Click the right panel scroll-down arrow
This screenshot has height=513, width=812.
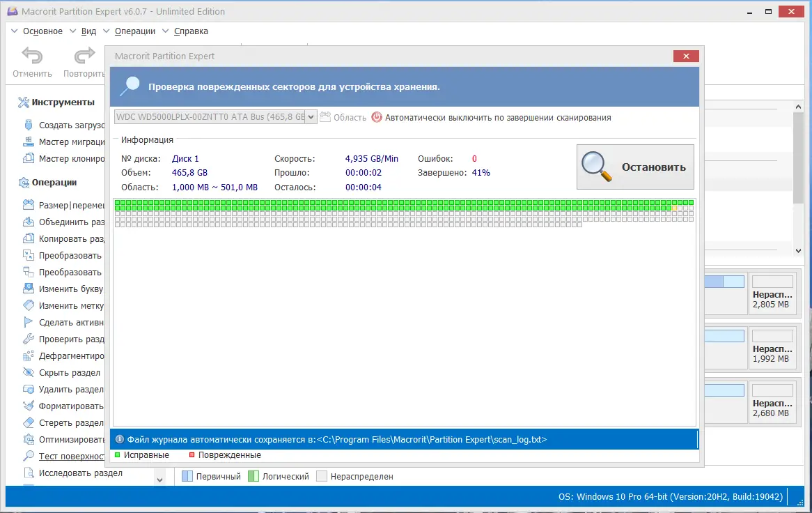click(798, 250)
